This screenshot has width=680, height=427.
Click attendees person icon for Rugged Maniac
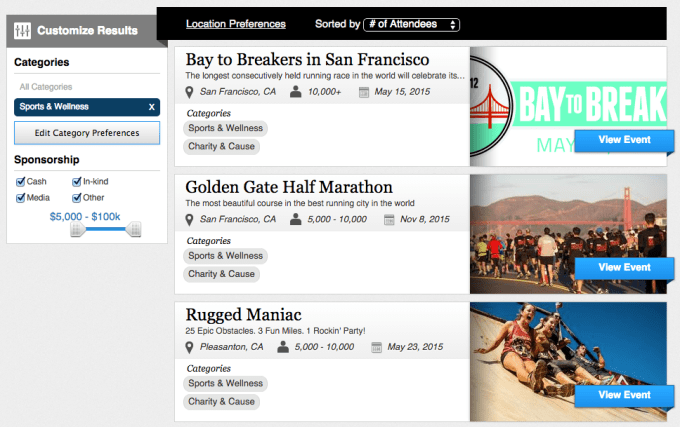(x=283, y=347)
